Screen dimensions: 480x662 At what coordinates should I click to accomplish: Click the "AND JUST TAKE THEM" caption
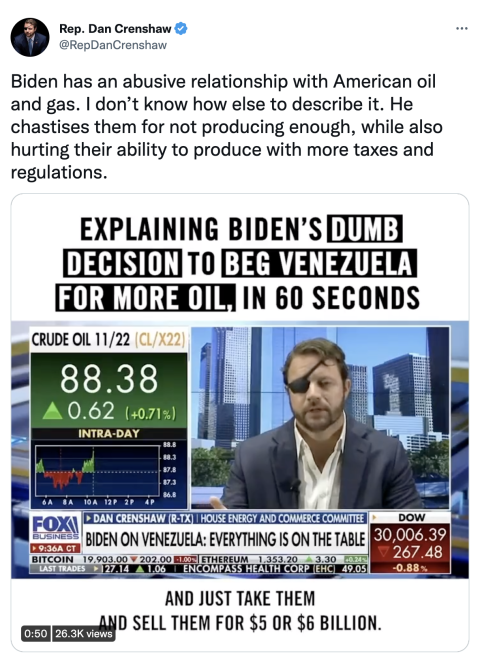click(240, 598)
